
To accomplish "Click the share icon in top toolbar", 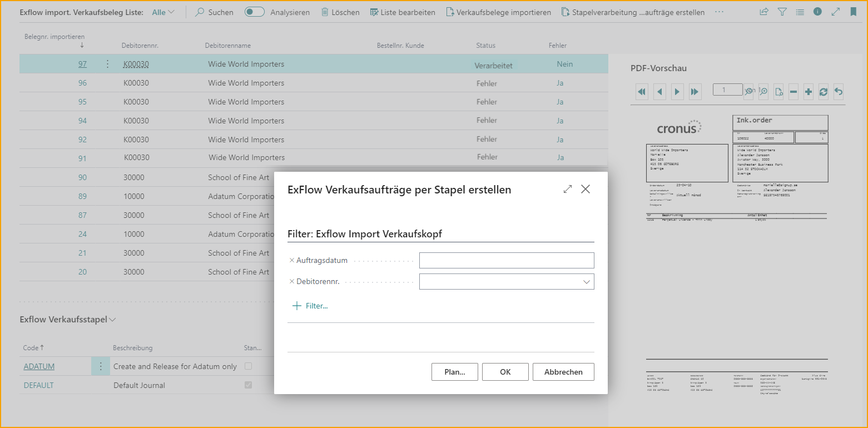I will click(x=764, y=12).
